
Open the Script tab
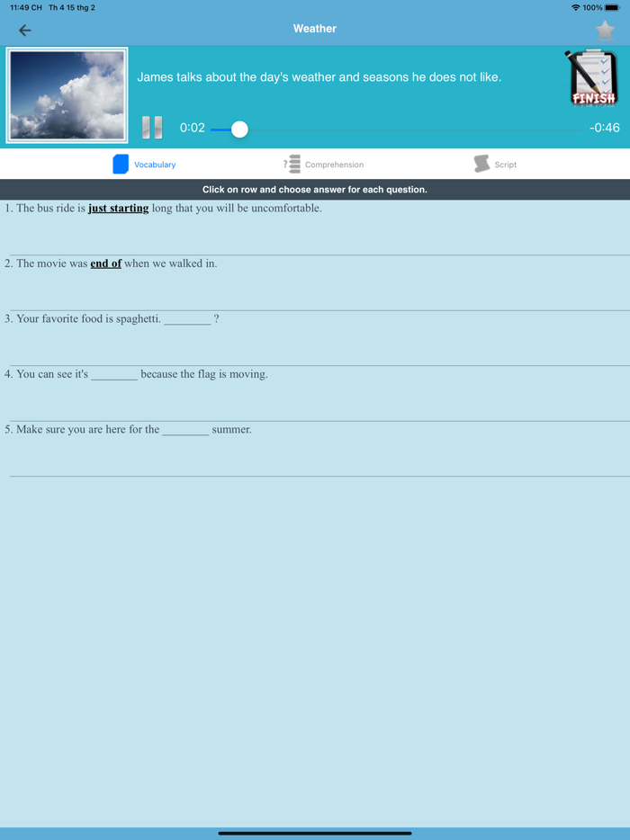click(495, 164)
